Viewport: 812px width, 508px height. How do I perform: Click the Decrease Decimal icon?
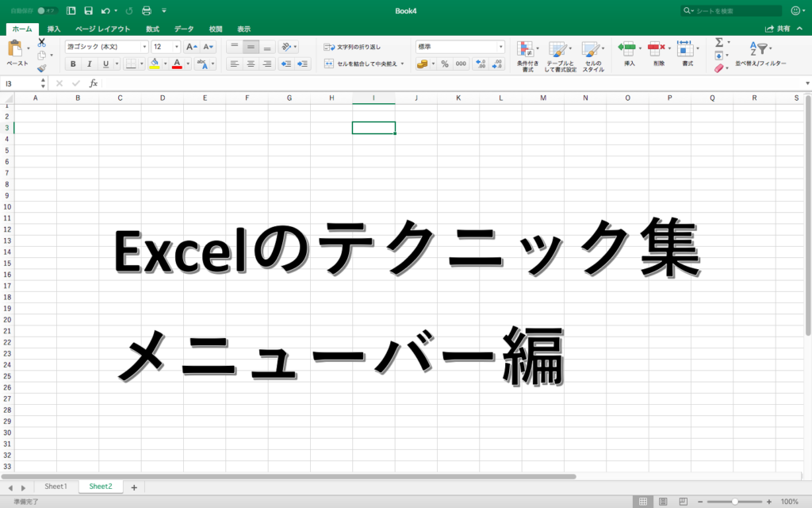(497, 63)
